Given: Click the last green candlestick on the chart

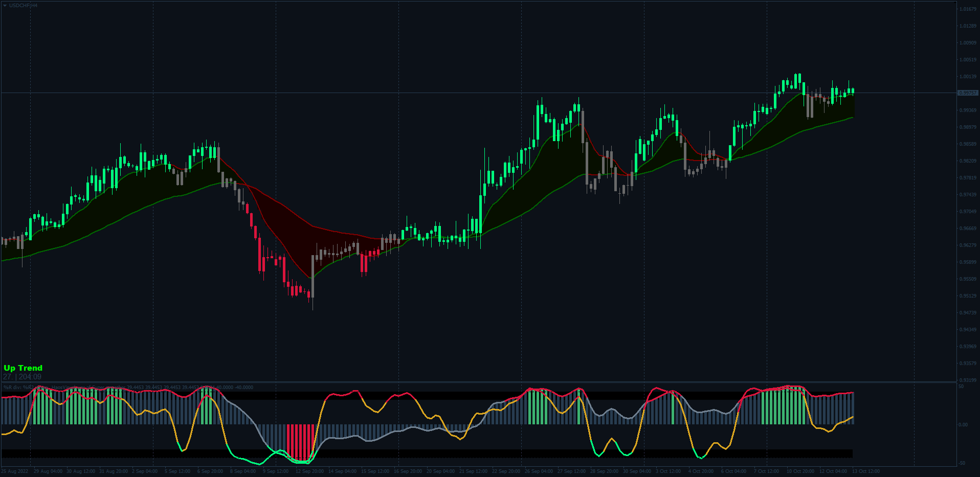Looking at the screenshot, I should click(853, 91).
